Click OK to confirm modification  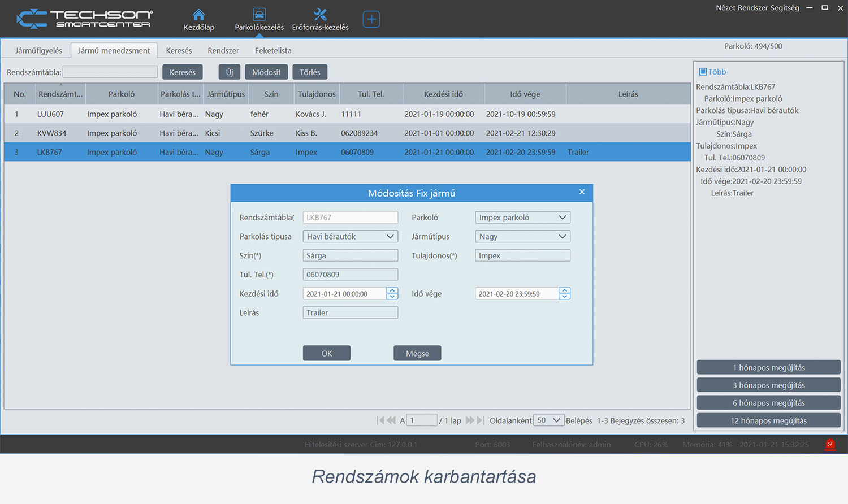(327, 353)
